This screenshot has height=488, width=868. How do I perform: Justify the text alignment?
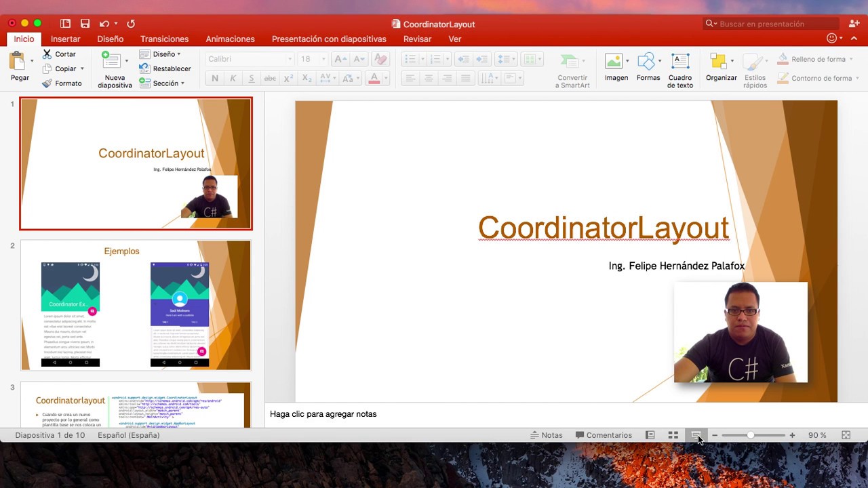(465, 79)
